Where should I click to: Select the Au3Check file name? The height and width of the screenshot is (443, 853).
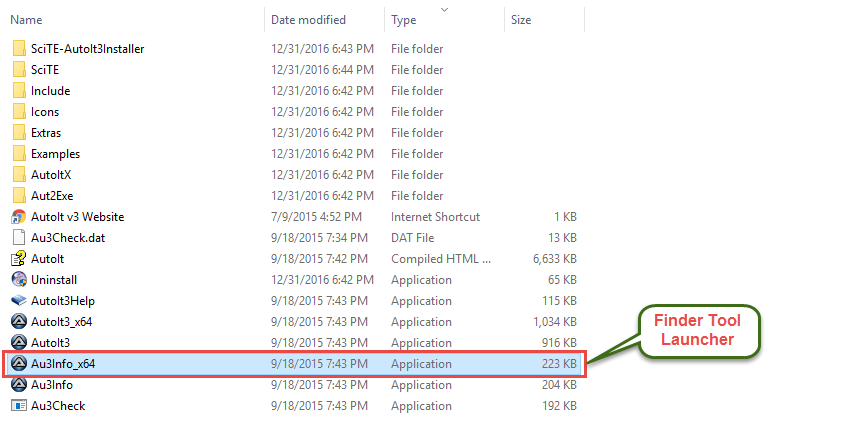click(58, 405)
